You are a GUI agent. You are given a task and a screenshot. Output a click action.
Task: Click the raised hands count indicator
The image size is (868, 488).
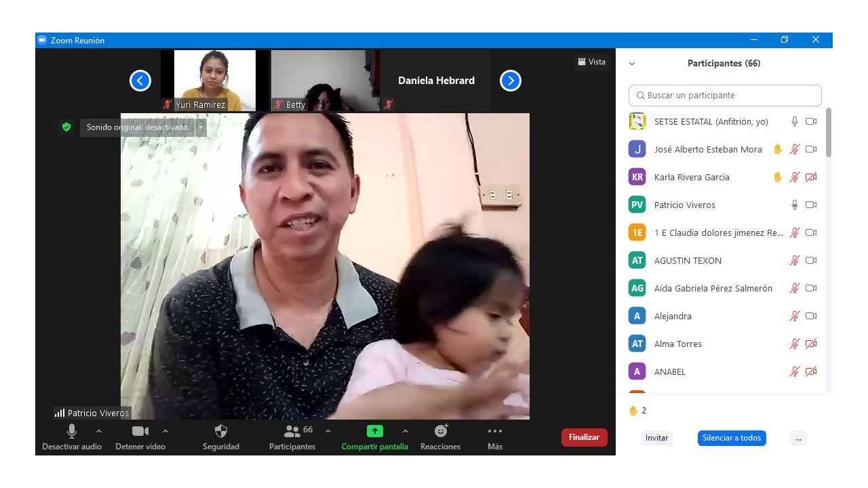pyautogui.click(x=637, y=411)
